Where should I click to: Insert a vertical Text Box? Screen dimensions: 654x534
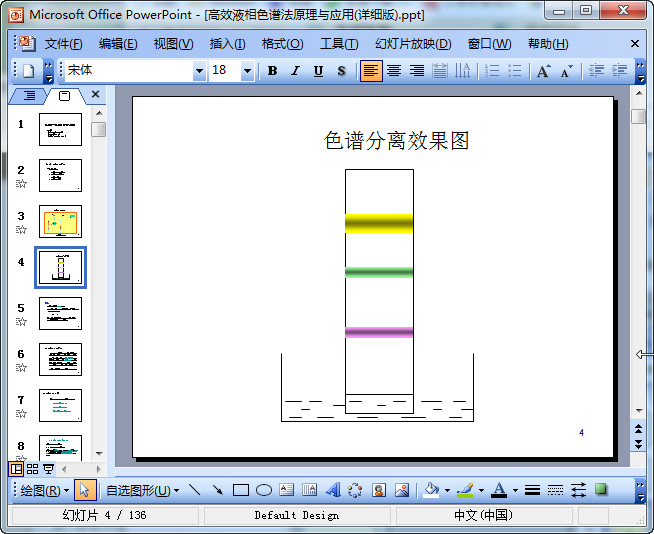(309, 490)
